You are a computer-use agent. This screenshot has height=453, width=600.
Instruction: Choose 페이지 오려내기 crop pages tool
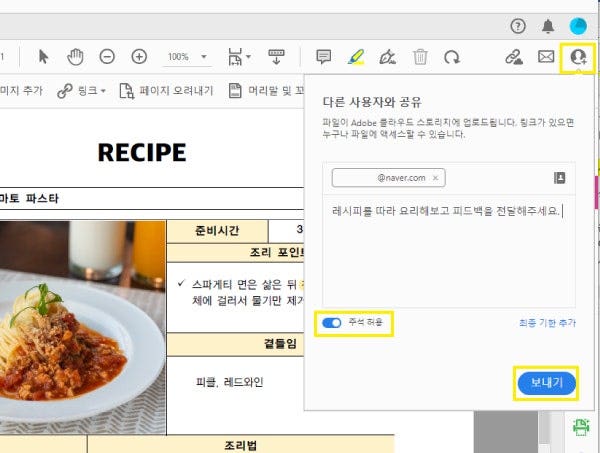pos(166,91)
